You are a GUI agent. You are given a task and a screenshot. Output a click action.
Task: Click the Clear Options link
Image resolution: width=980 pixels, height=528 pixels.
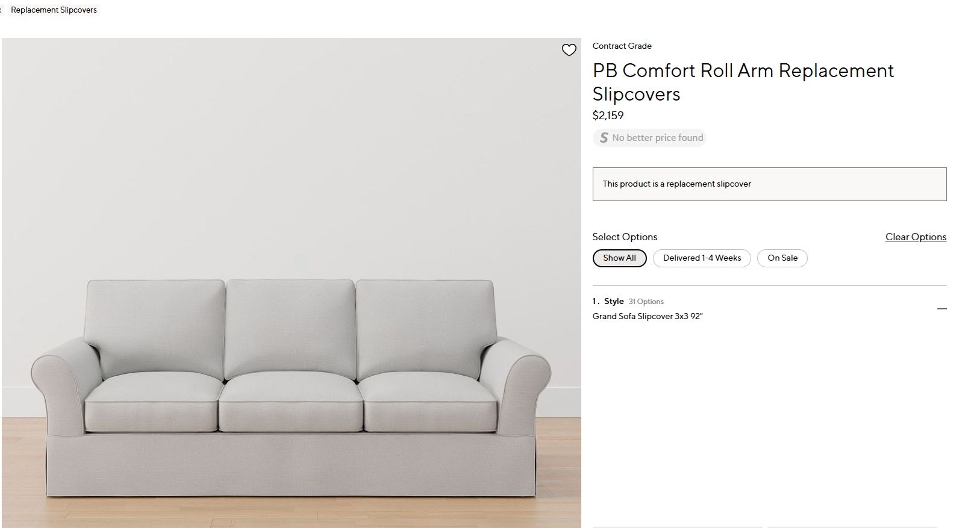[916, 237]
